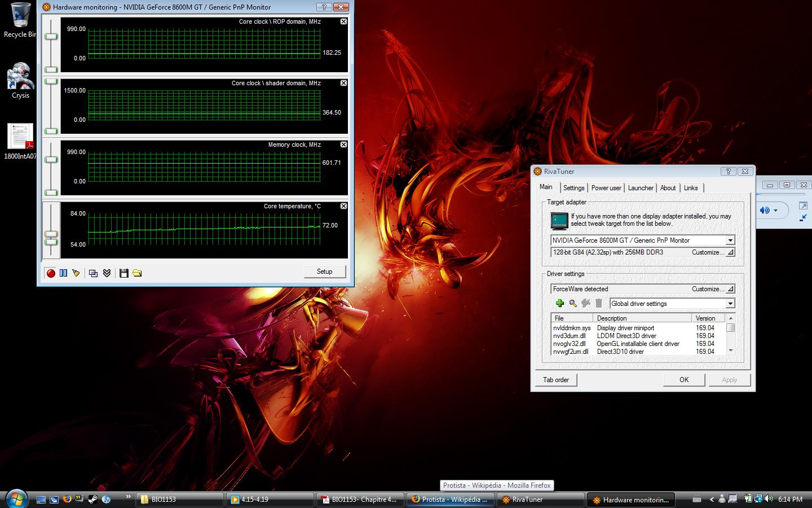812x508 pixels.
Task: Select the nvlddmkm.sys driver row
Action: [638, 328]
